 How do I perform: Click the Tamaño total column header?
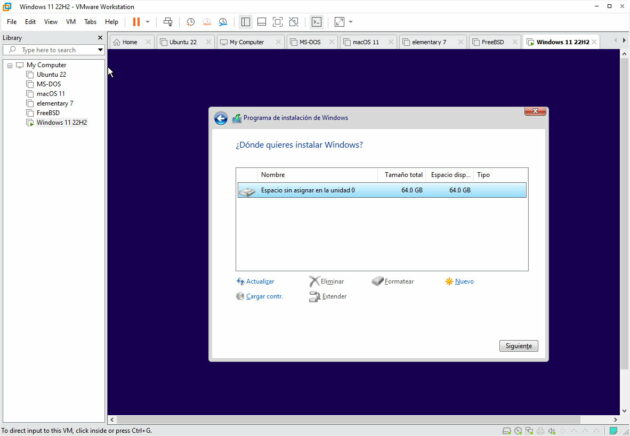[x=402, y=175]
